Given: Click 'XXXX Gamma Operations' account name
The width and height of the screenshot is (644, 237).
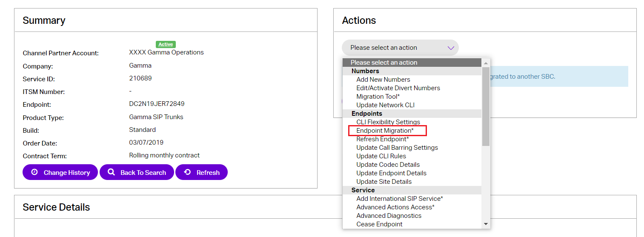Looking at the screenshot, I should click(x=166, y=52).
